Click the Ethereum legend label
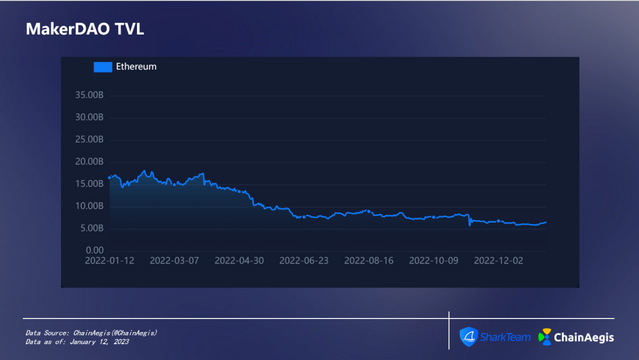This screenshot has height=360, width=639. (x=136, y=66)
